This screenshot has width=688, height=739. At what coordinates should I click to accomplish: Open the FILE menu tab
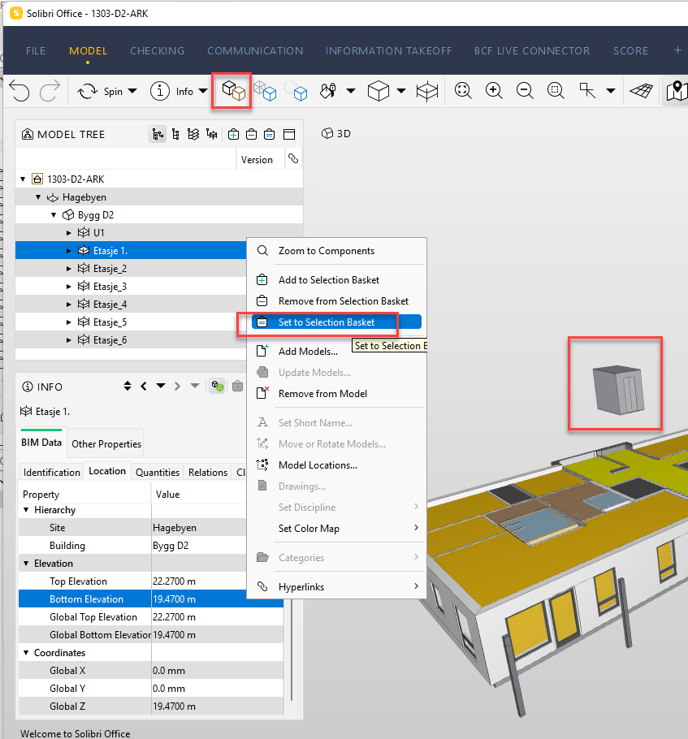coord(36,51)
